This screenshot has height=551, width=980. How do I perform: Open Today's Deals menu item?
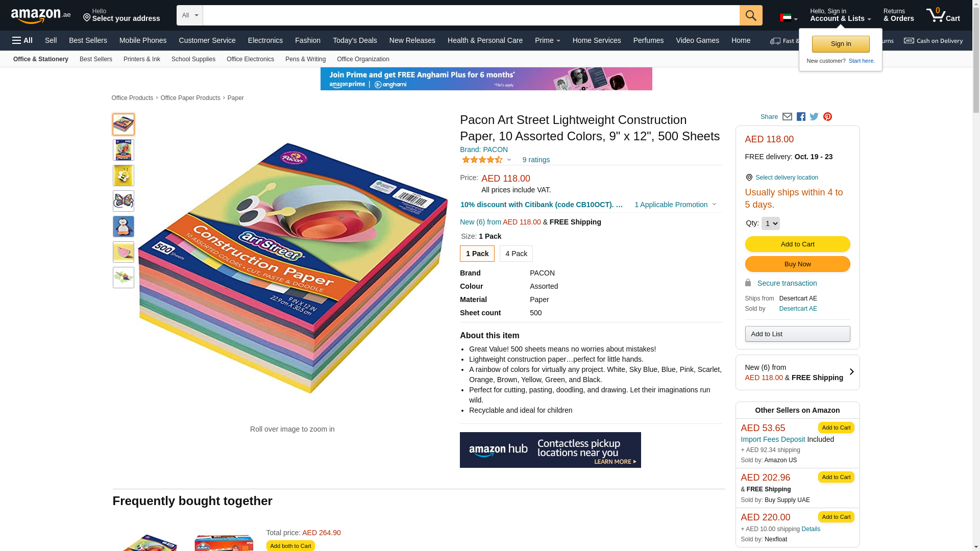point(355,40)
